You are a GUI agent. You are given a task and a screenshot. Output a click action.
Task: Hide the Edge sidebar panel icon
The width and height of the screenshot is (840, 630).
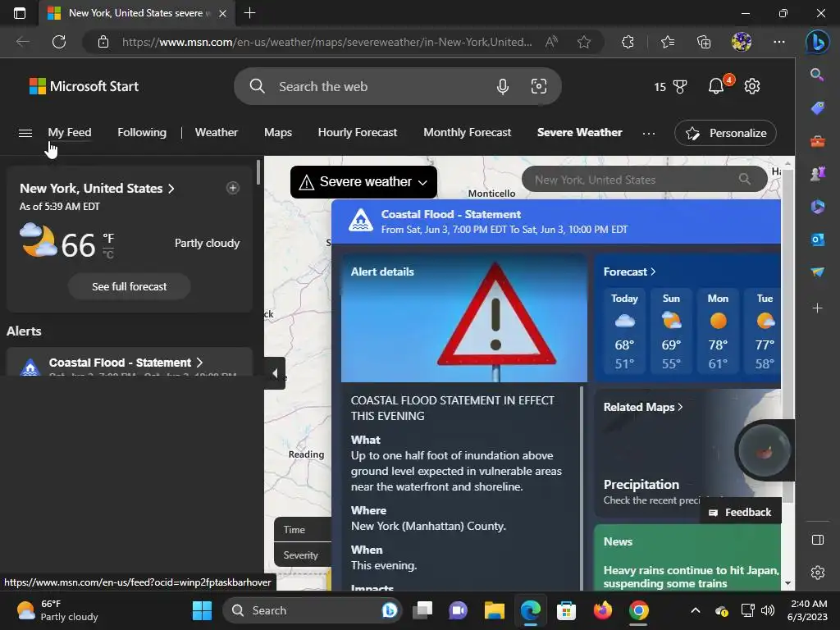pyautogui.click(x=818, y=540)
